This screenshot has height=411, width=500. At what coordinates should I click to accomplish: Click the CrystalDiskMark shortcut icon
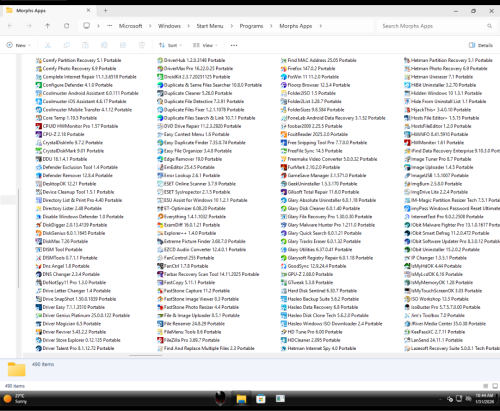pyautogui.click(x=38, y=151)
